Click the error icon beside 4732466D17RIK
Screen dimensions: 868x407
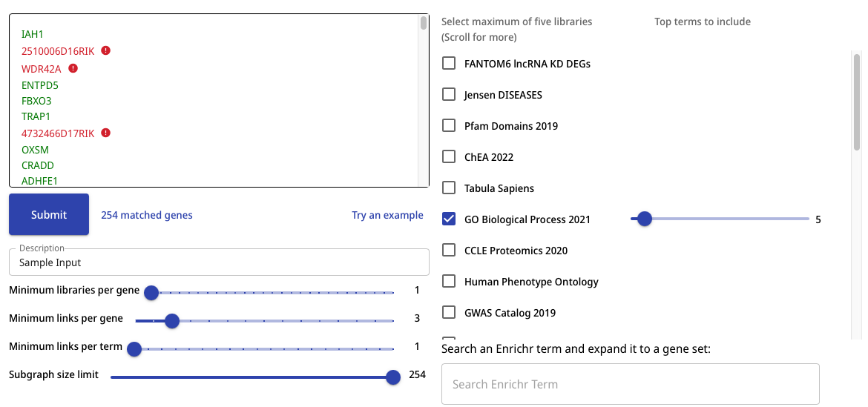106,133
